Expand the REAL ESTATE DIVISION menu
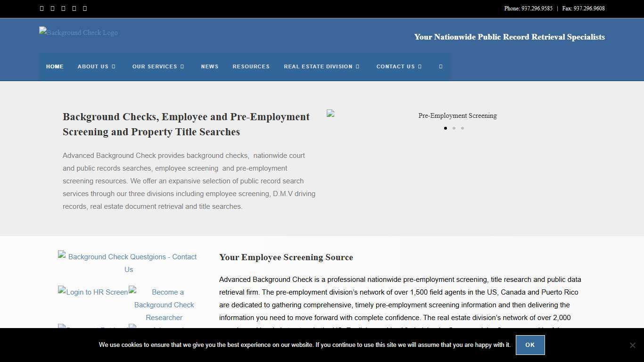The image size is (644, 362). 321,66
